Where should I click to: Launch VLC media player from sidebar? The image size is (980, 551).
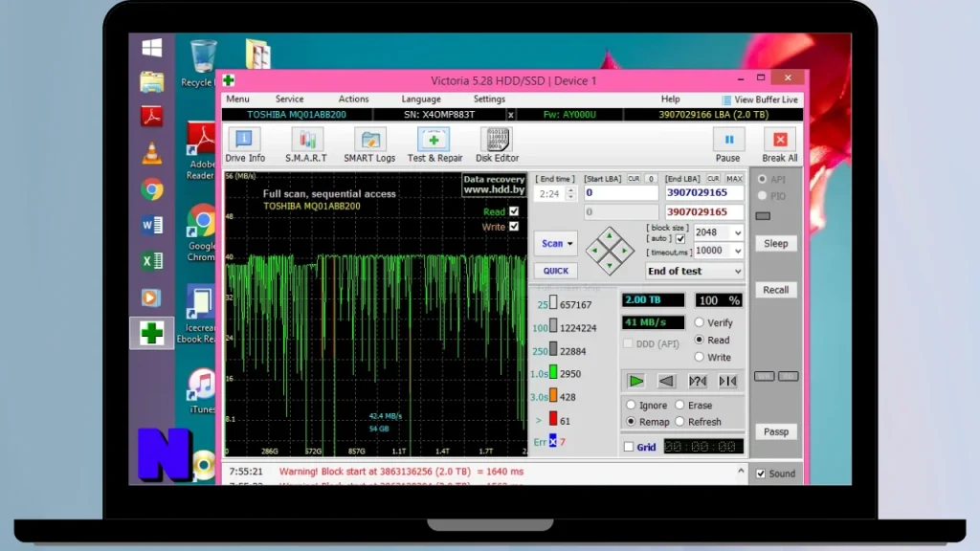152,153
